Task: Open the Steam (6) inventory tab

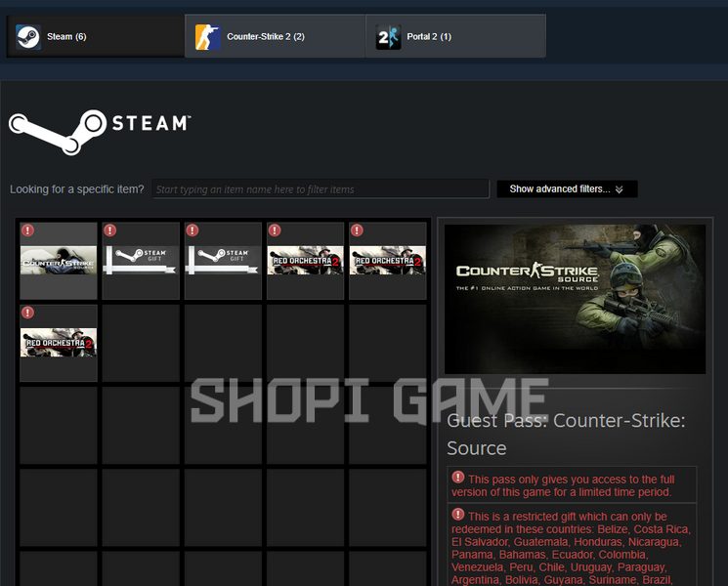Action: tap(96, 36)
